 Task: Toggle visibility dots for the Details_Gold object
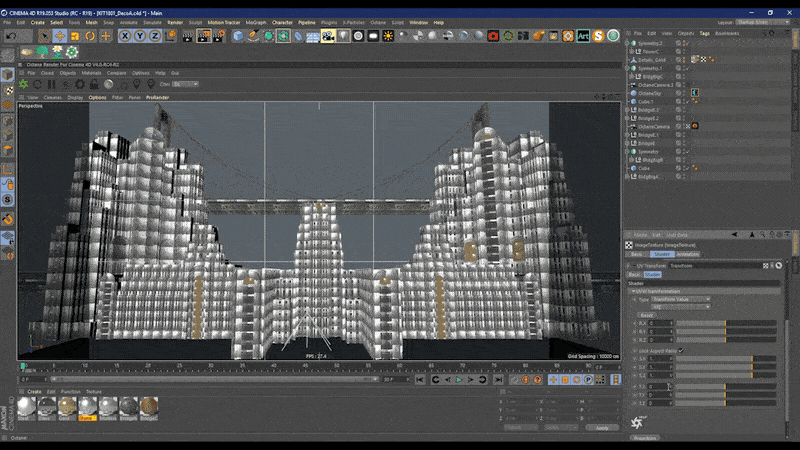pyautogui.click(x=684, y=60)
